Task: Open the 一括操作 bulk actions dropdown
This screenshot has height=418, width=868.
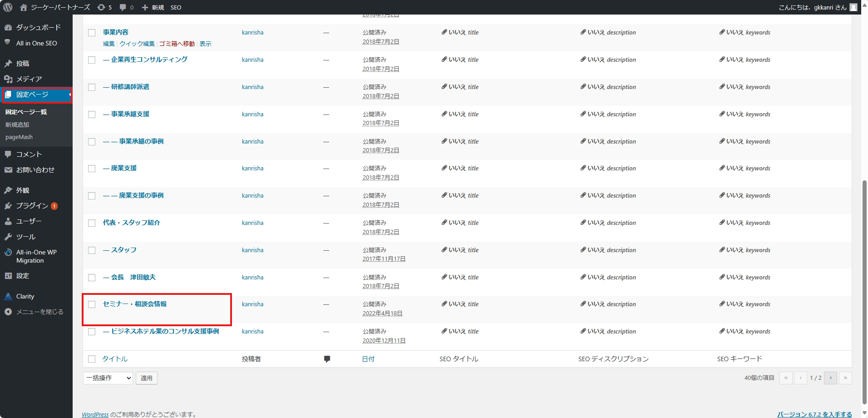Action: tap(108, 378)
